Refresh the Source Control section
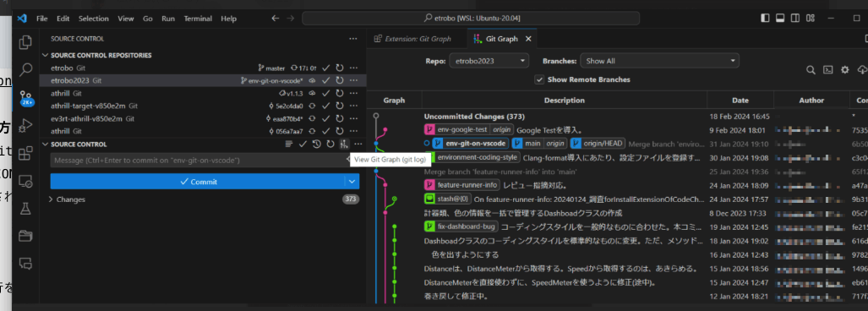868x311 pixels. 330,145
